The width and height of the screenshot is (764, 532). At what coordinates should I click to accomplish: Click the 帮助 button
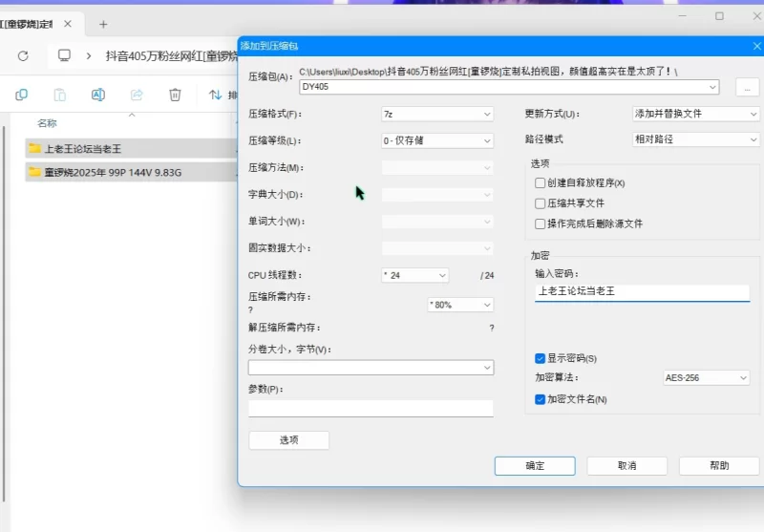719,466
